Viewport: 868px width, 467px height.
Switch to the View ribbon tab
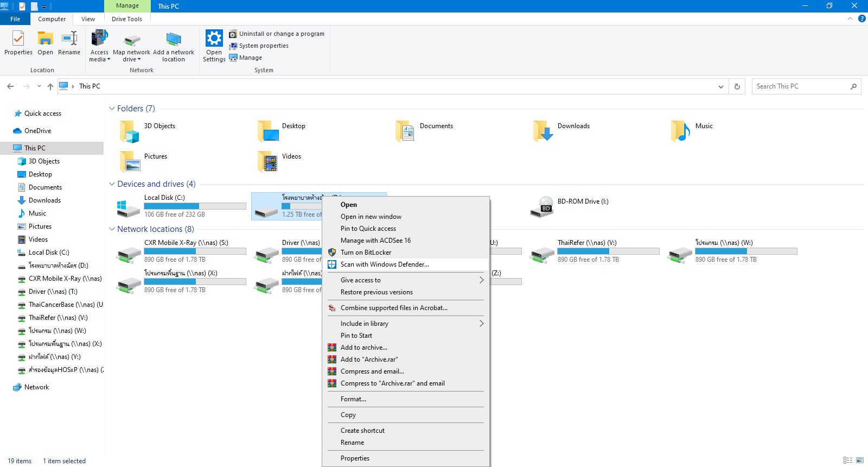88,19
